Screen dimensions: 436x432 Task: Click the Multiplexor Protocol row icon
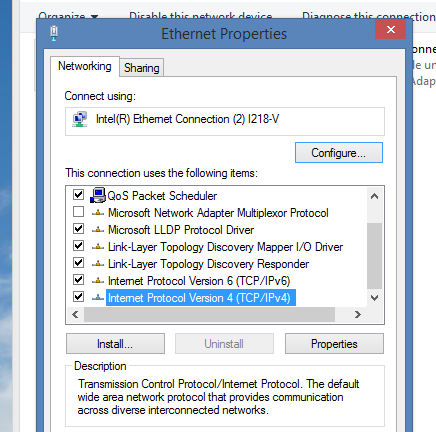point(98,213)
